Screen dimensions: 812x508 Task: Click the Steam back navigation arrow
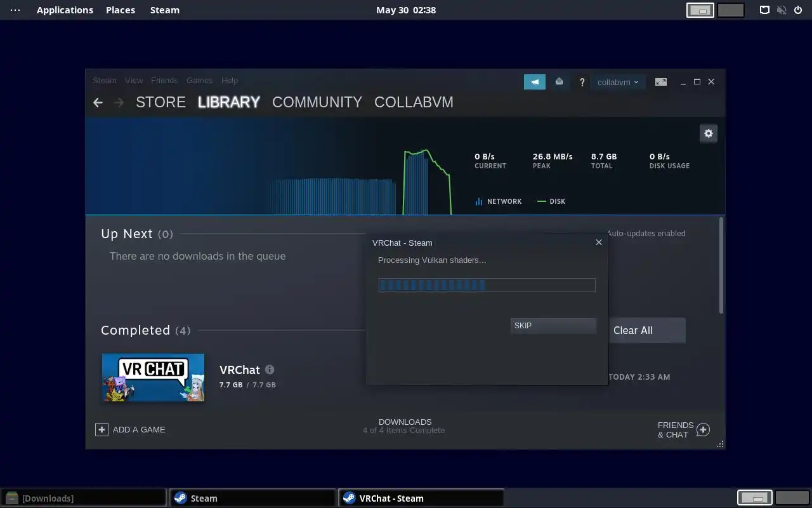98,102
